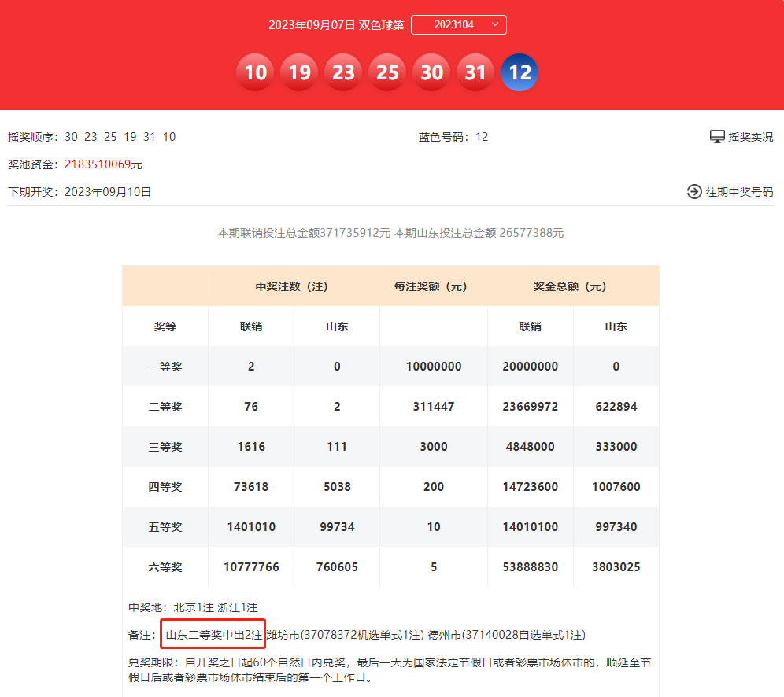Viewport: 784px width, 697px height.
Task: Click the third prize winners count 1616
Action: click(x=251, y=447)
